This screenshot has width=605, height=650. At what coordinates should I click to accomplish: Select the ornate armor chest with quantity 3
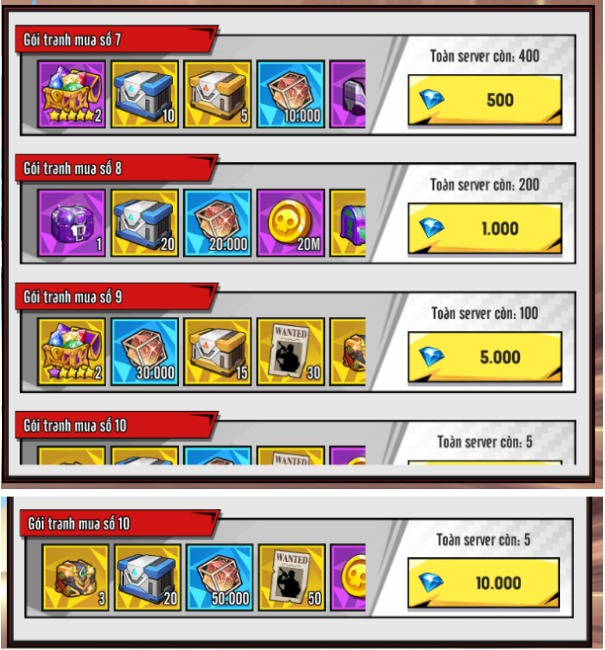click(x=75, y=577)
